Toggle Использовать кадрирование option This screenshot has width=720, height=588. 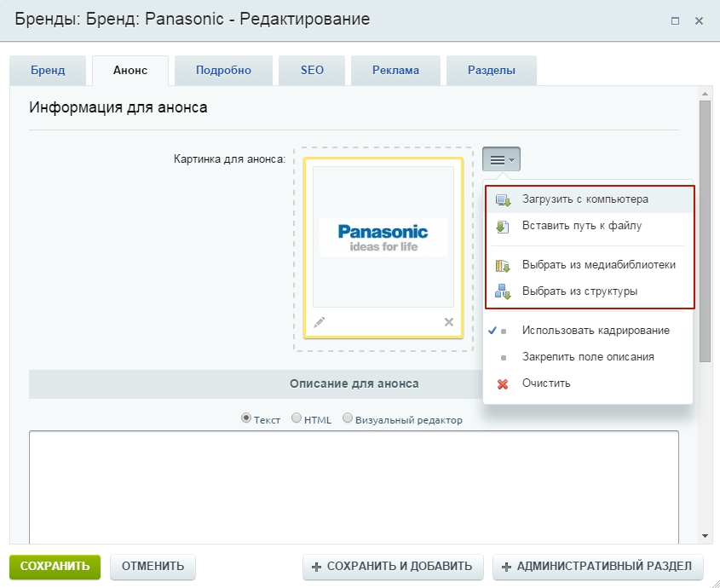(588, 331)
